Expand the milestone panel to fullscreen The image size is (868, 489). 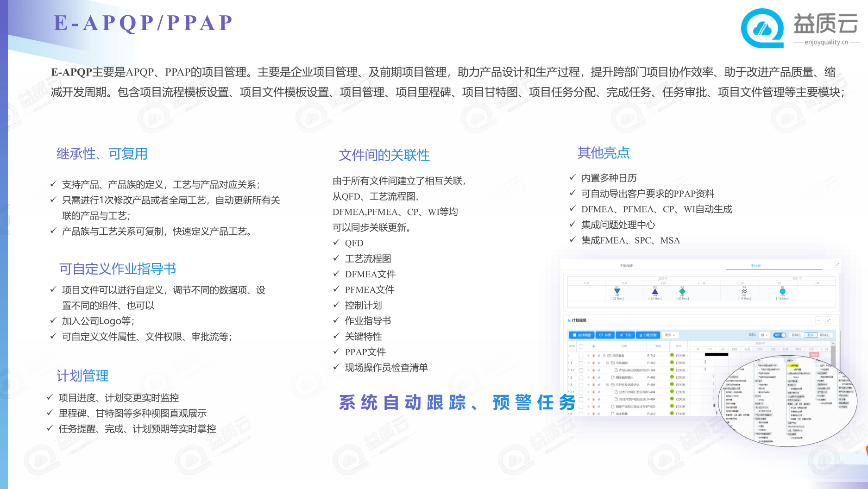tap(837, 264)
